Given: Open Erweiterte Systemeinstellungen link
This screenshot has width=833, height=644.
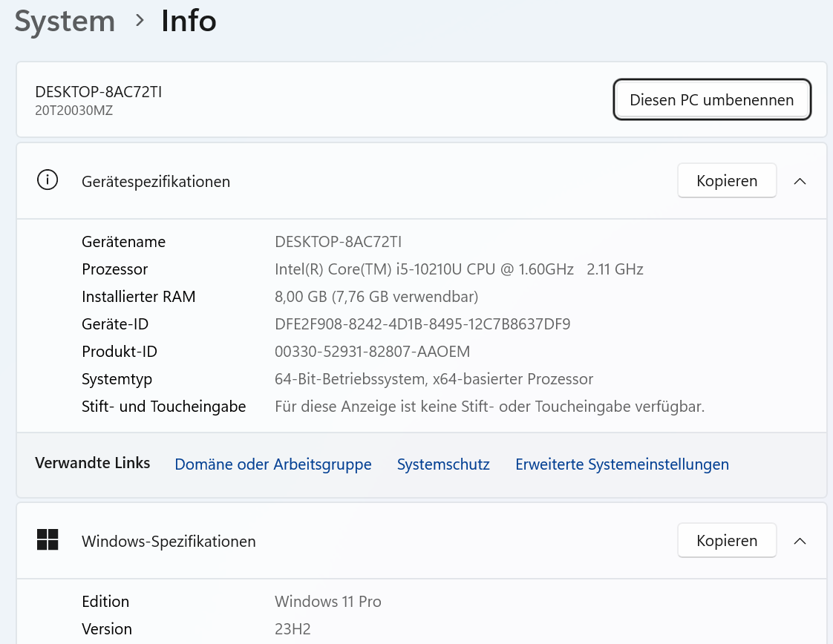Looking at the screenshot, I should pos(622,464).
